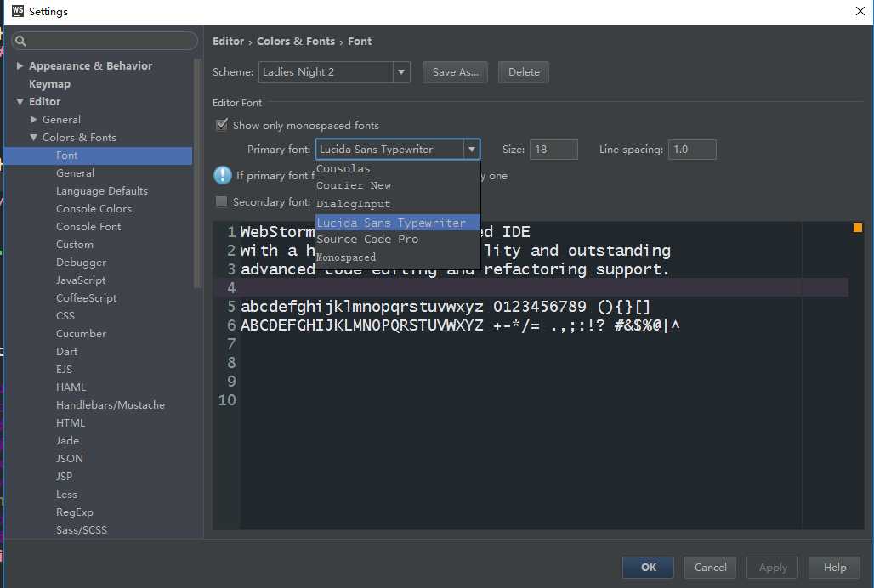This screenshot has height=588, width=874.
Task: Select Keymap in settings tree
Action: click(x=49, y=83)
